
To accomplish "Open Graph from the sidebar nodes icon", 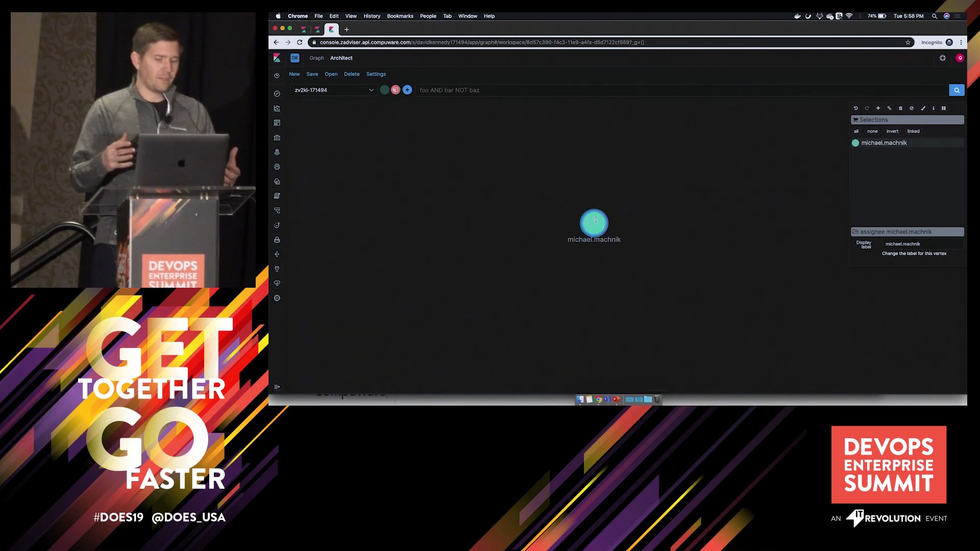I will 277,254.
